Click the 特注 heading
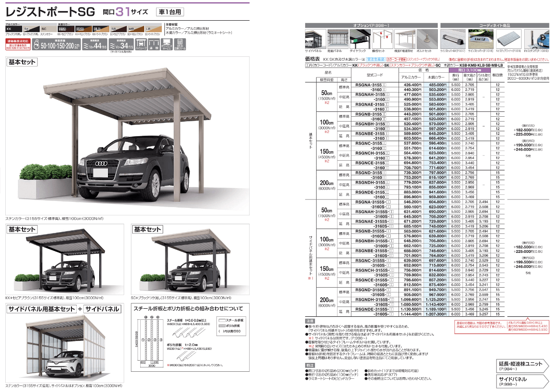Viewport: 552px width, 392px height. [x=310, y=365]
